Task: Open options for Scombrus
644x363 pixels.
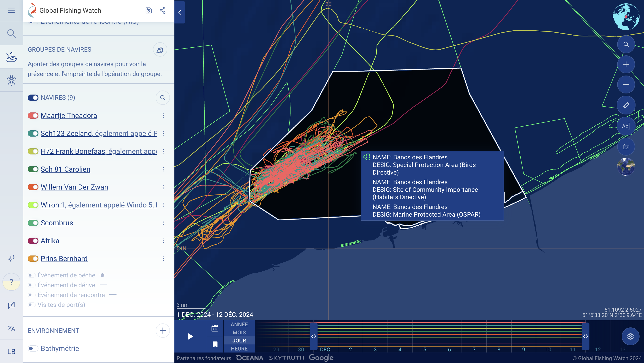Action: click(163, 223)
